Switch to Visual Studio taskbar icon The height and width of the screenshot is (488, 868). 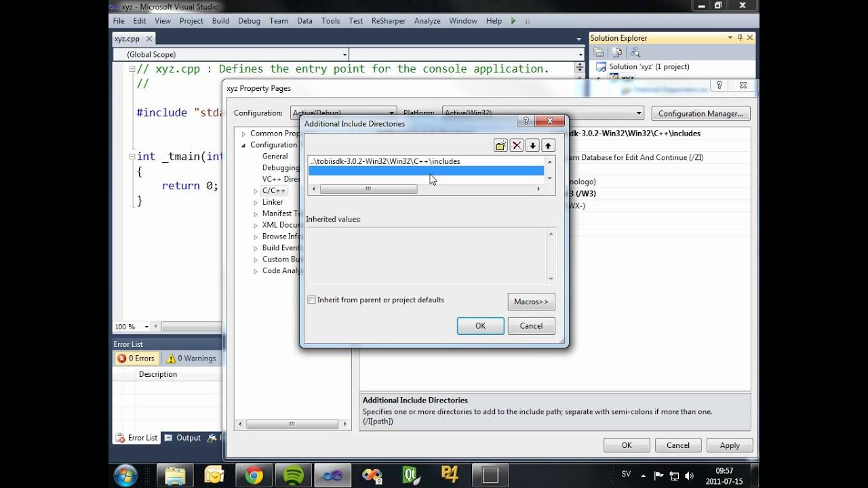click(x=332, y=475)
